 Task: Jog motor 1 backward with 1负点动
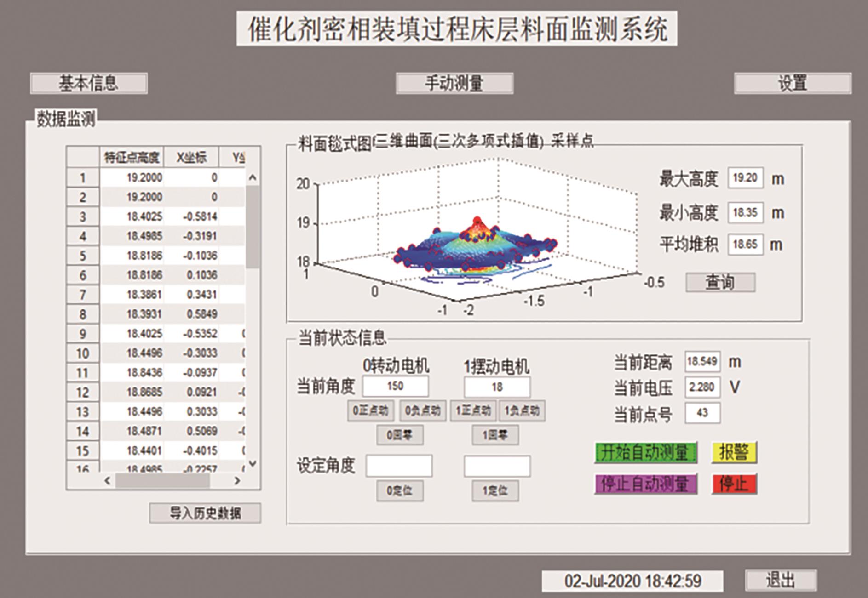click(x=522, y=411)
